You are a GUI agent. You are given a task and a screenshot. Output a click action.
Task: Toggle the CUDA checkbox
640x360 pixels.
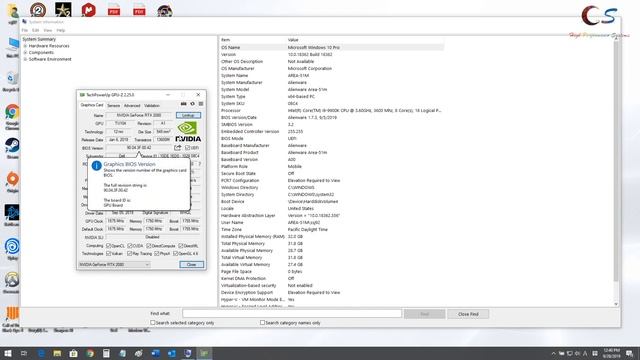[x=130, y=246]
